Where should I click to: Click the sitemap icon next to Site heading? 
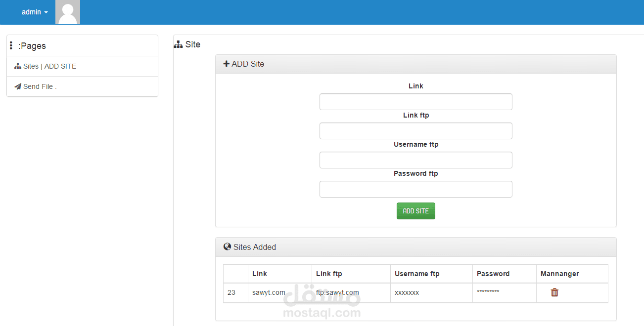pos(179,44)
